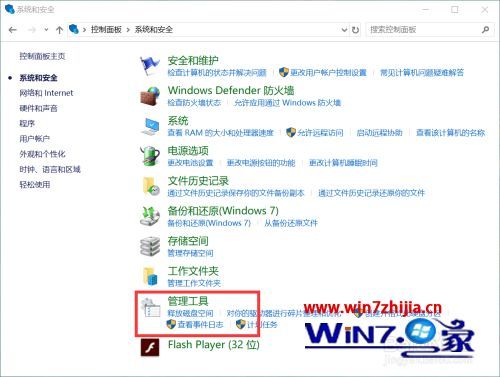Screen dimensions: 500x377
Task: Select 控制面板 in the address breadcrumb
Action: [x=106, y=30]
